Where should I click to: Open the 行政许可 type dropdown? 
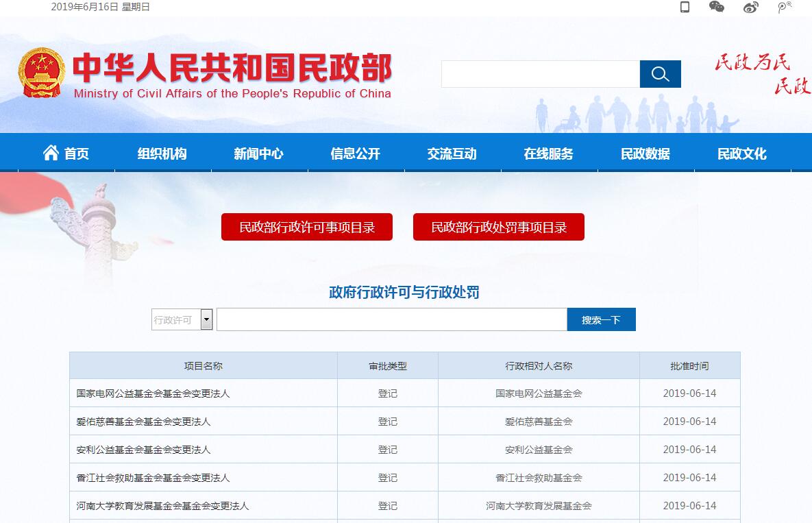[182, 319]
